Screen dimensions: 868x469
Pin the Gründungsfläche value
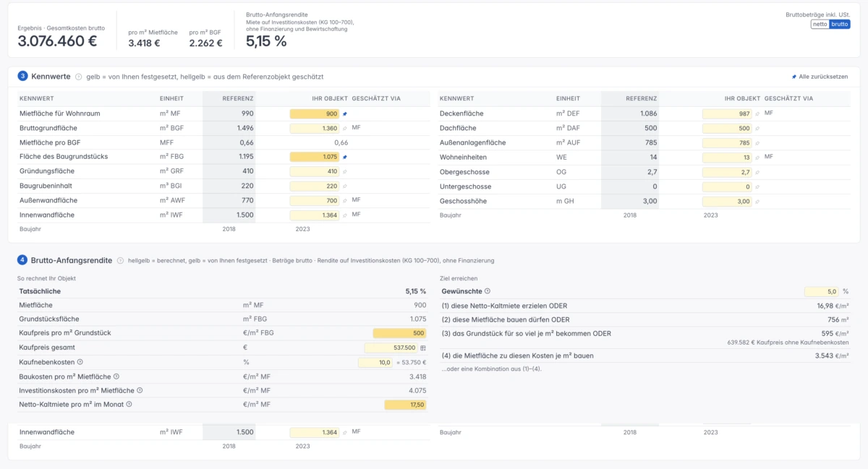coord(345,171)
